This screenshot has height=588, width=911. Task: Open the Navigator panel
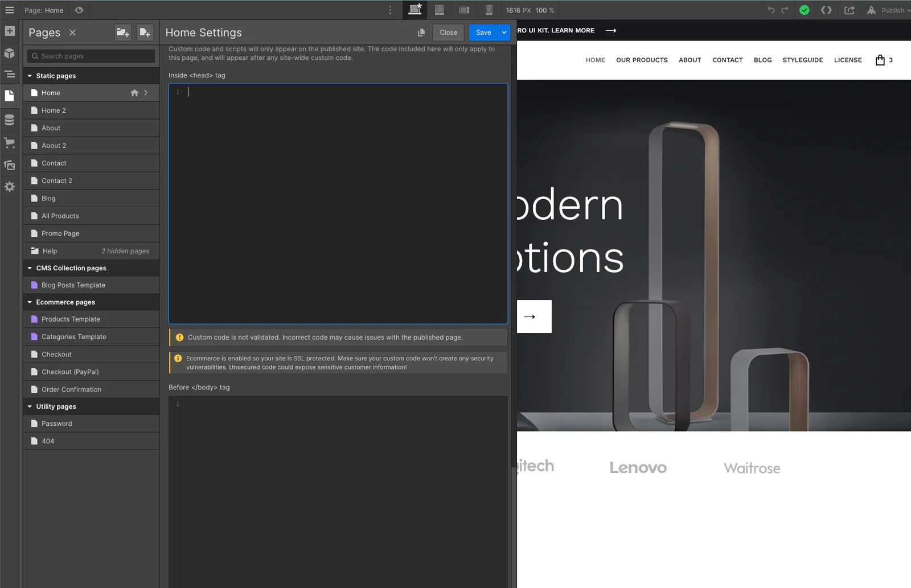click(x=10, y=74)
